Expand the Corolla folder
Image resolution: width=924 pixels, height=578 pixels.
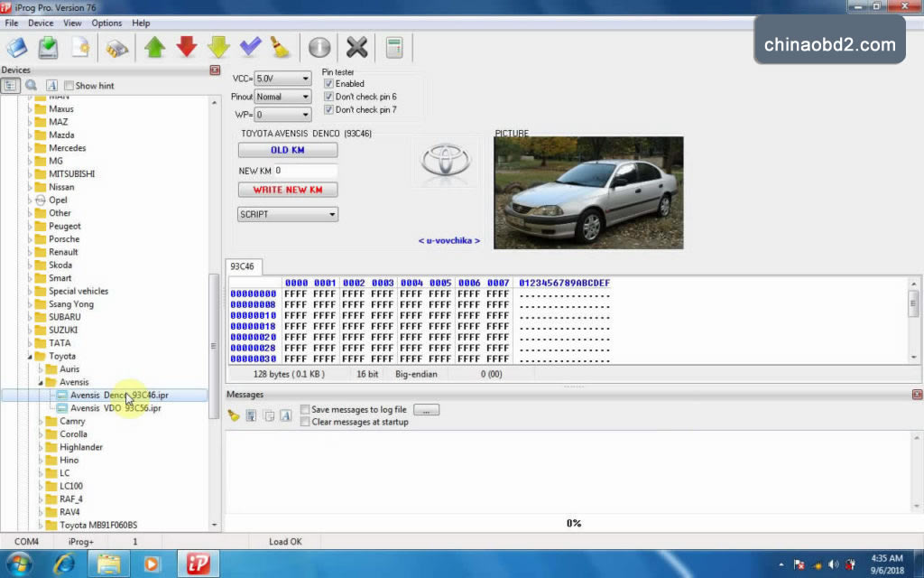(41, 434)
